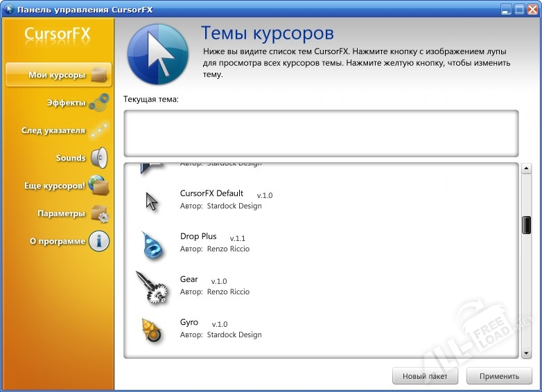The image size is (542, 392).
Task: Click the theme list scrollbar down arrow
Action: pyautogui.click(x=526, y=353)
